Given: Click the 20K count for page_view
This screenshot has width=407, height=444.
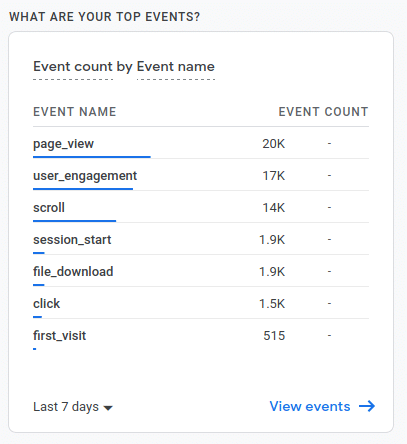Looking at the screenshot, I should [x=274, y=144].
